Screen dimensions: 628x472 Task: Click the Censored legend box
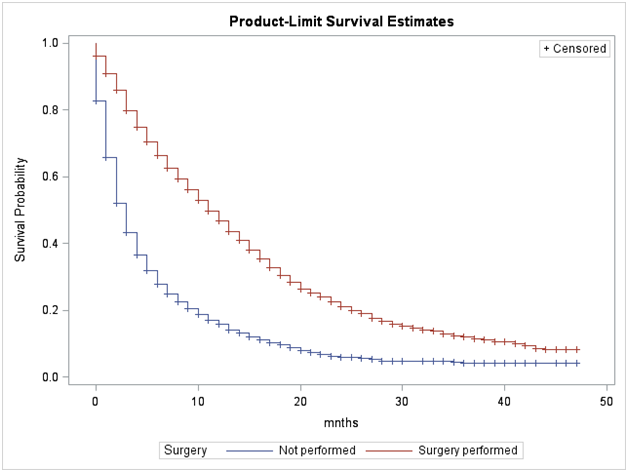coord(574,48)
